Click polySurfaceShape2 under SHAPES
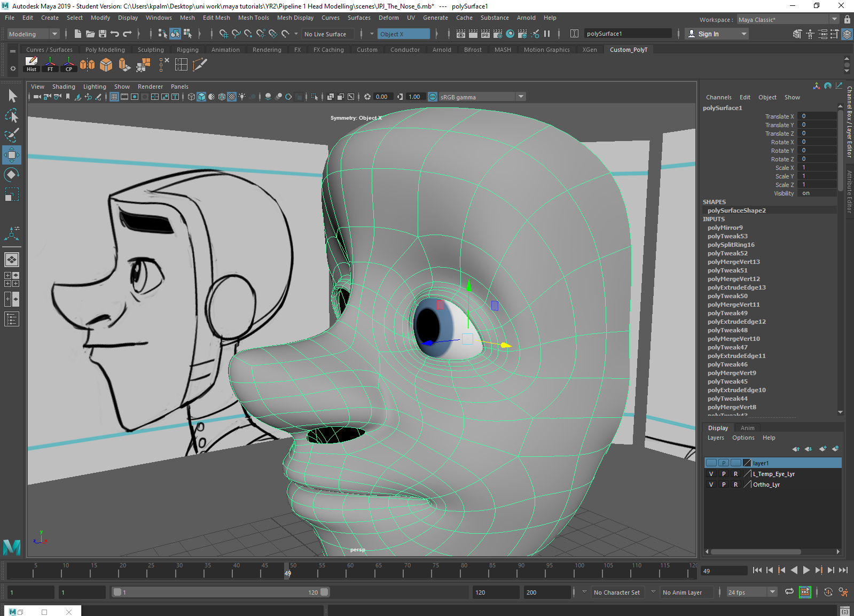Screen dimensions: 854x616 737,210
